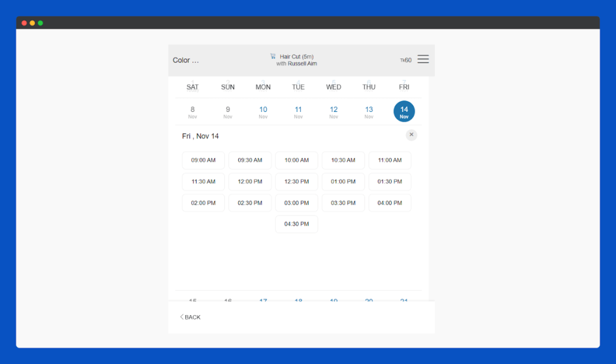This screenshot has width=616, height=364.
Task: Book the 09:00 AM slot
Action: [203, 160]
